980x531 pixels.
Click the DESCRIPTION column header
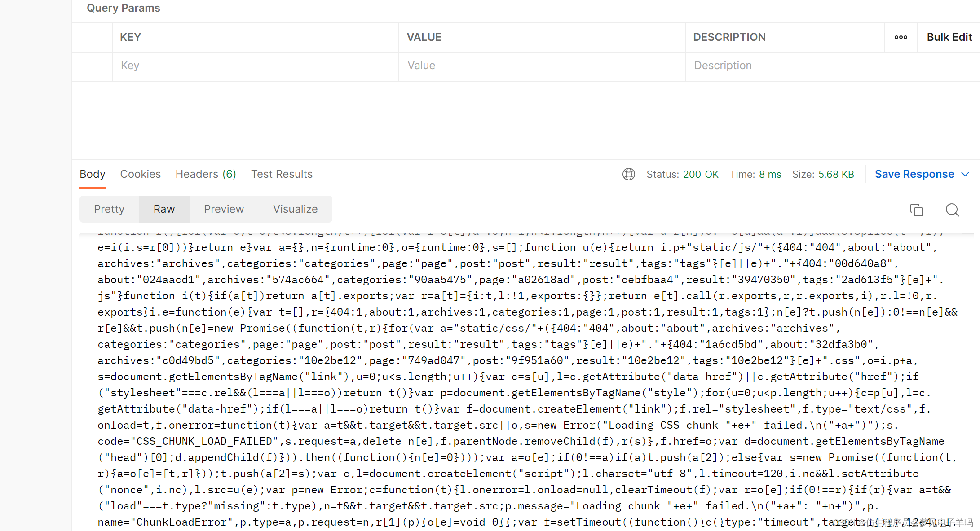(x=729, y=37)
